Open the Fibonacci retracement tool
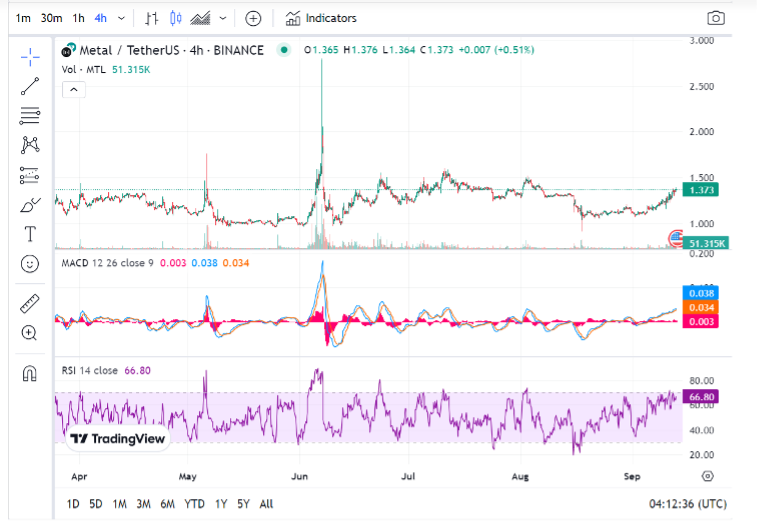 [x=30, y=116]
